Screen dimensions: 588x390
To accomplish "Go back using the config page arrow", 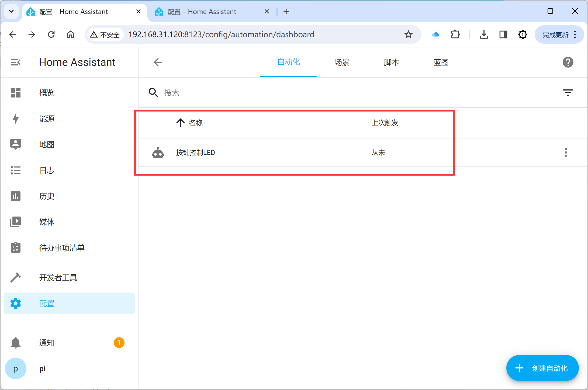I will (x=158, y=62).
